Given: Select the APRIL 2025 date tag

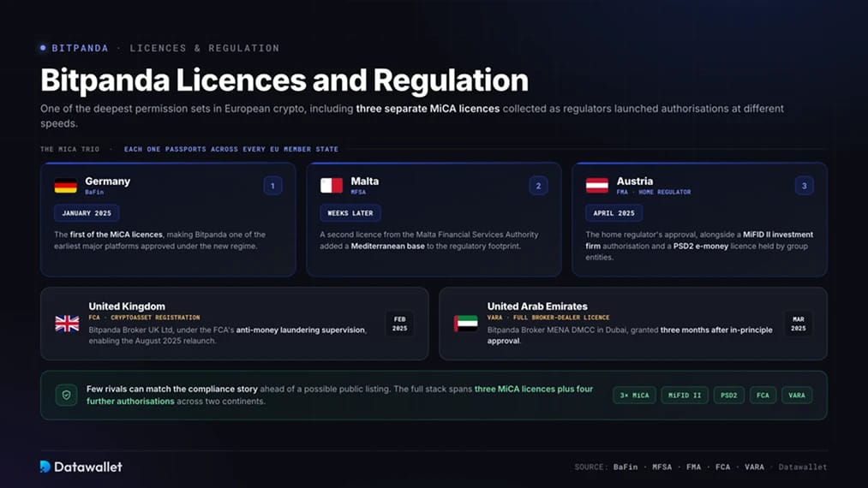Looking at the screenshot, I should tap(614, 213).
